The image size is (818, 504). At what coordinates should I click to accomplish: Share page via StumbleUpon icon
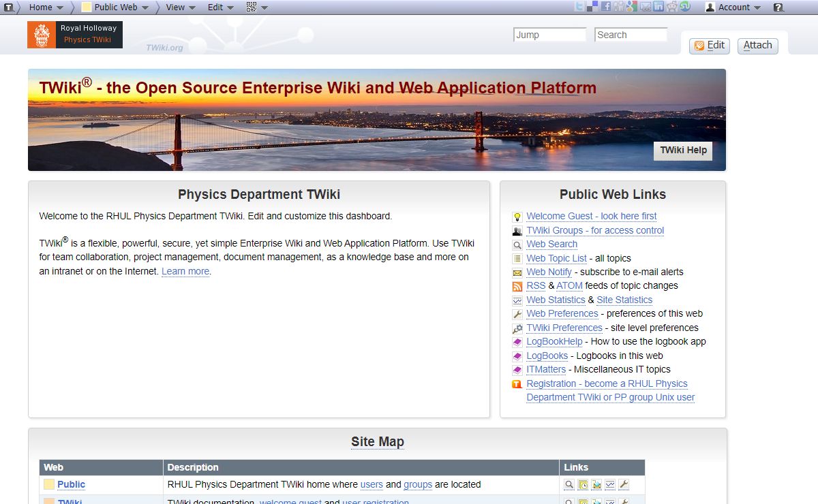pyautogui.click(x=685, y=7)
